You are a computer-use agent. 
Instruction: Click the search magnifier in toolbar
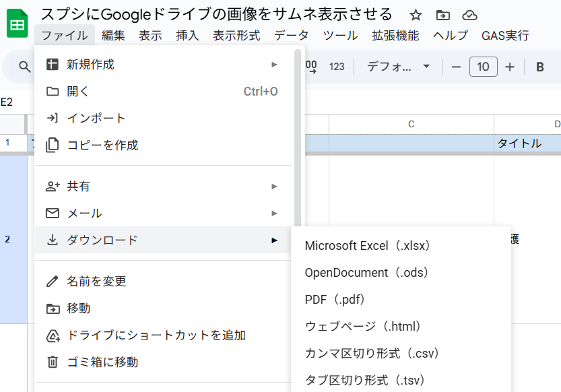24,67
